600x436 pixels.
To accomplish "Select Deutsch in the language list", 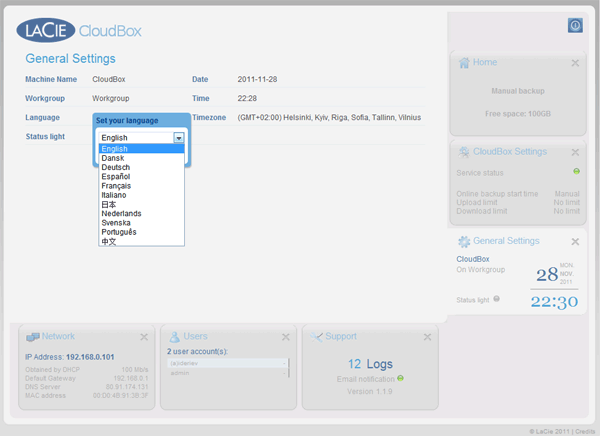I will tap(141, 167).
